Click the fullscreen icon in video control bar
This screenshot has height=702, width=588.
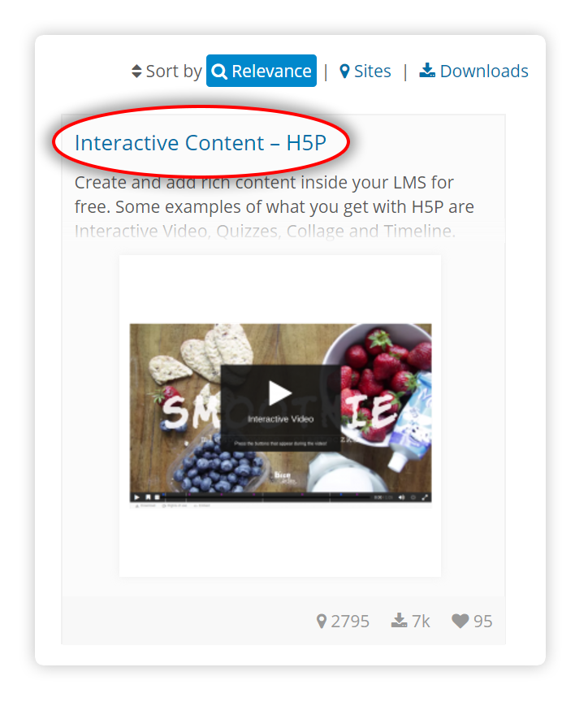point(425,497)
